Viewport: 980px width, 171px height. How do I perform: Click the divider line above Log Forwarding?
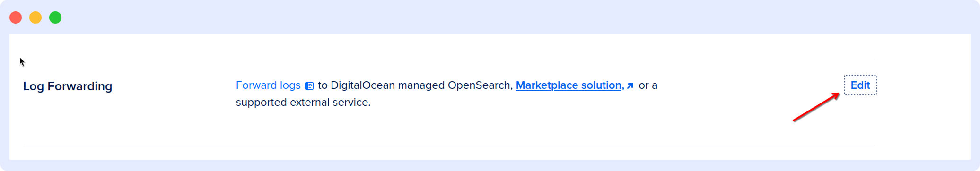pos(448,60)
